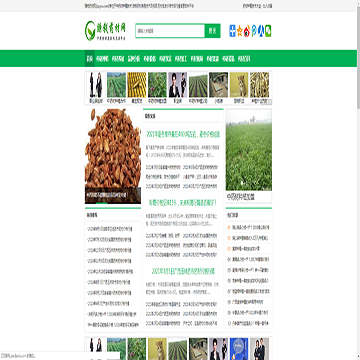
Task: Open the kitten thumbnail in the top strip
Action: tap(239, 85)
